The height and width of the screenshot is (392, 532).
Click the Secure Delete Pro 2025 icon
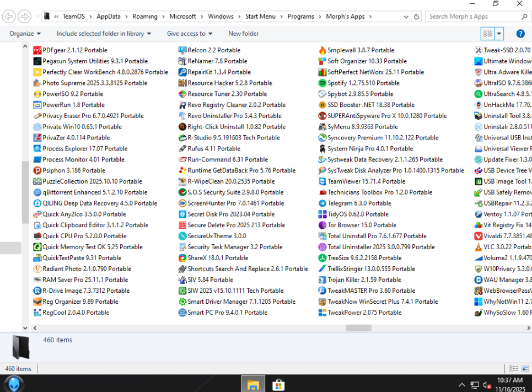tap(182, 225)
